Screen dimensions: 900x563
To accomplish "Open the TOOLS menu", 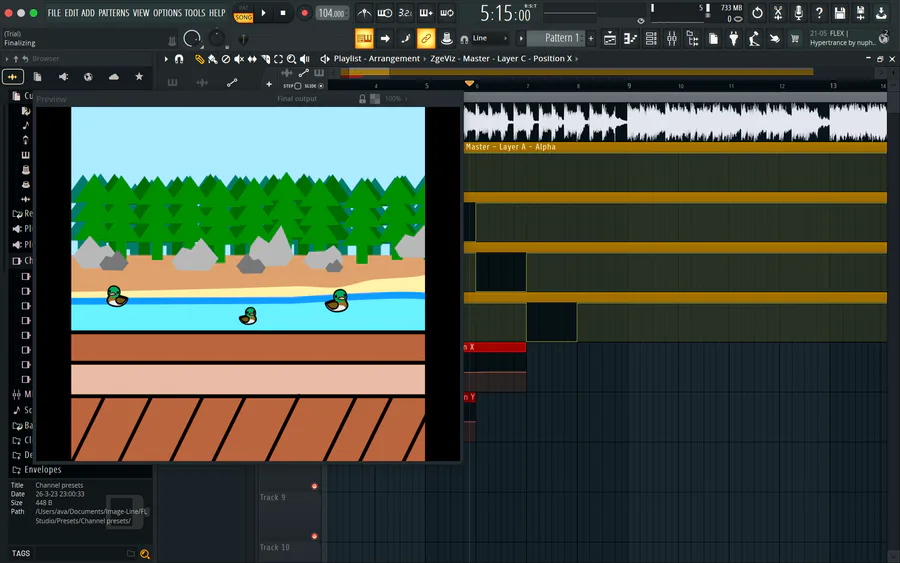I will coord(195,13).
